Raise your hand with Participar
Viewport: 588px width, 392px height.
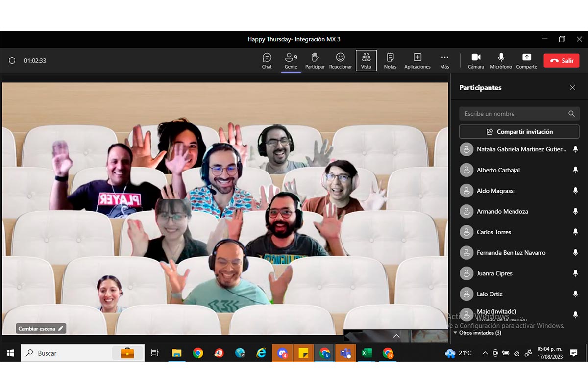(x=315, y=61)
